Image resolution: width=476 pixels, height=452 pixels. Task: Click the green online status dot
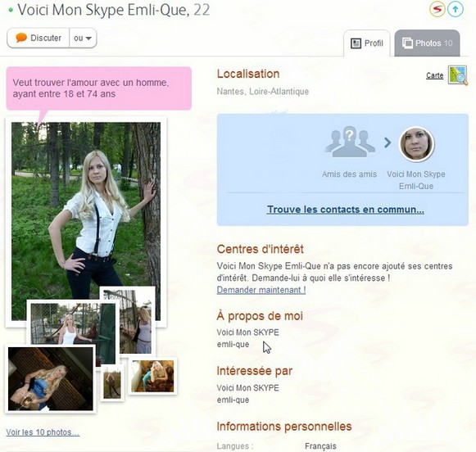coord(11,10)
